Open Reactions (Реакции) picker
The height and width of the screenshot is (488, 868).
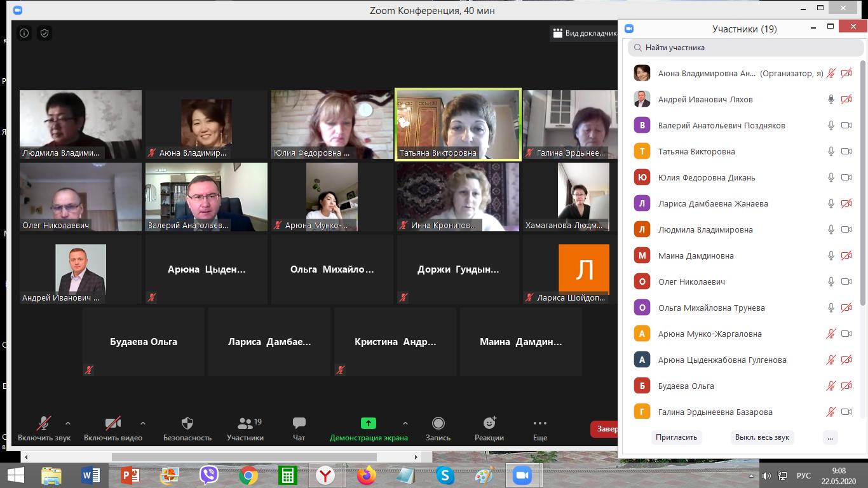coord(489,429)
